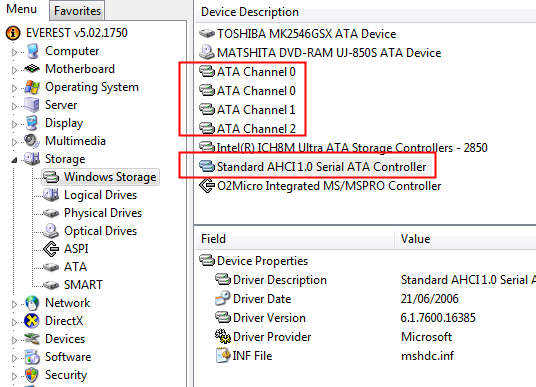This screenshot has height=387, width=536.
Task: Click the O2Micro controller icon
Action: (207, 186)
